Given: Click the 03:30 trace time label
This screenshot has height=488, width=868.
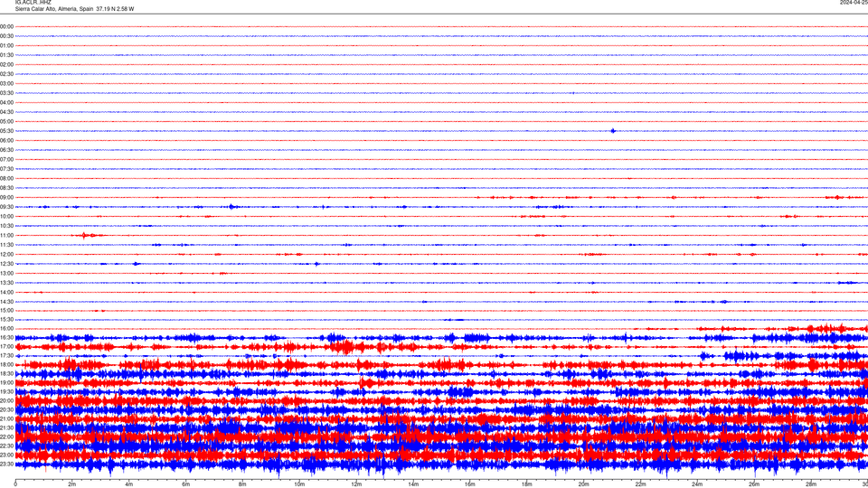Looking at the screenshot, I should pyautogui.click(x=6, y=93).
